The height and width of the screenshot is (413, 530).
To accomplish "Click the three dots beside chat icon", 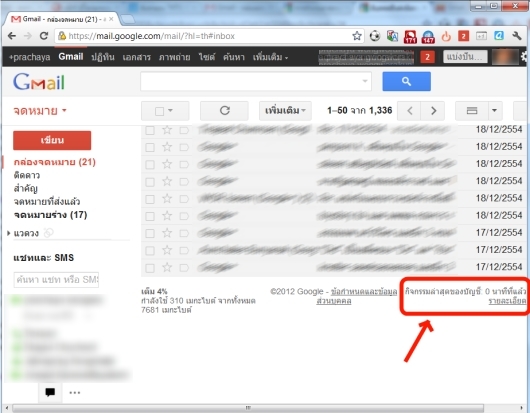I will [x=75, y=392].
